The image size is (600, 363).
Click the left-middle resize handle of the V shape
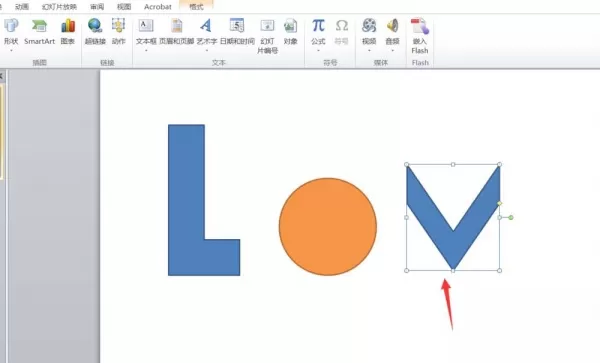pyautogui.click(x=406, y=217)
